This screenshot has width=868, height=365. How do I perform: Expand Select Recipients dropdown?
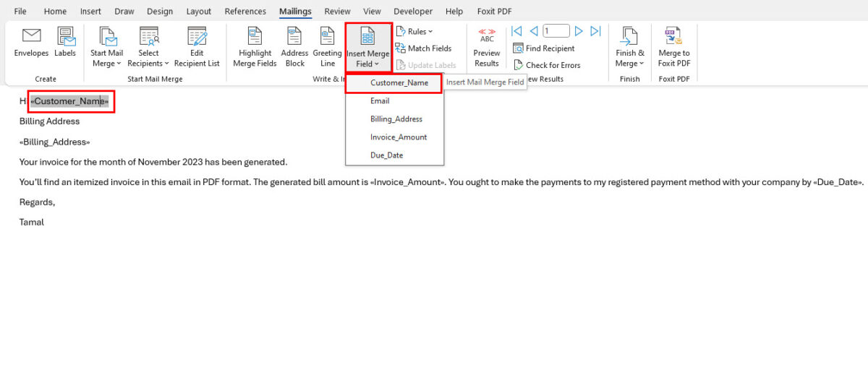click(x=148, y=48)
